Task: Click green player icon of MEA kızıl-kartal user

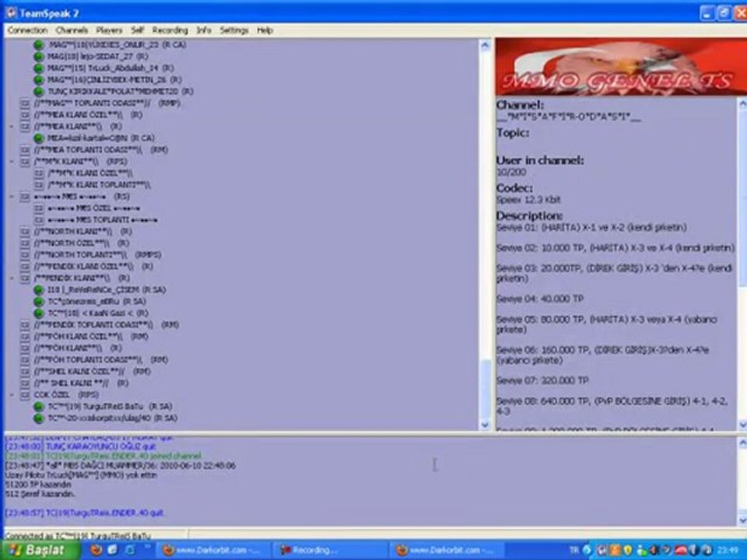Action: pyautogui.click(x=39, y=138)
